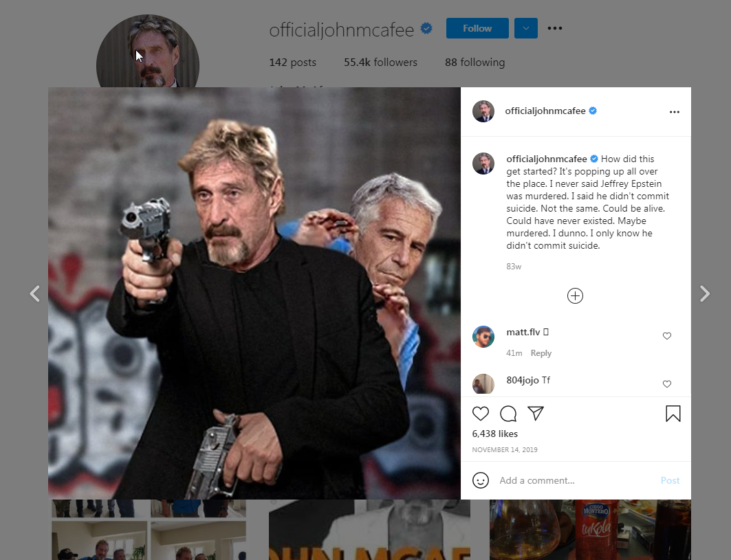Viewport: 731px width, 560px height.
Task: Go to next post arrow
Action: (x=704, y=293)
